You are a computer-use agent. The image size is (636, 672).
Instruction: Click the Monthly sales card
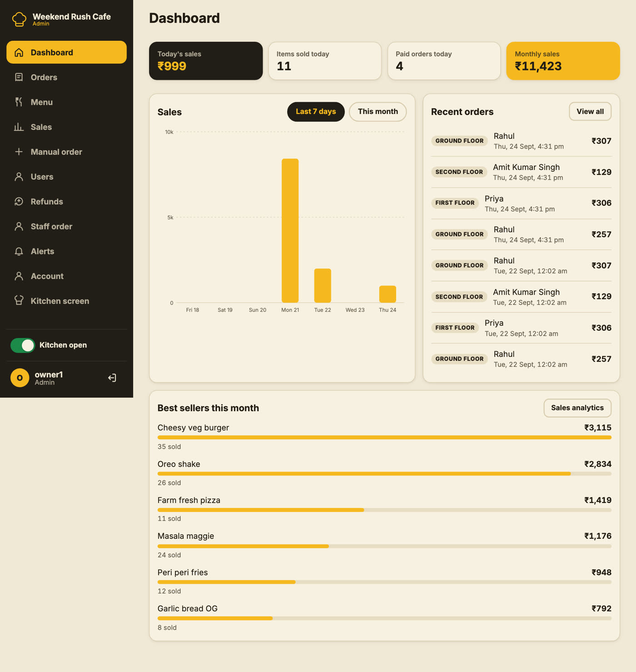click(x=563, y=61)
